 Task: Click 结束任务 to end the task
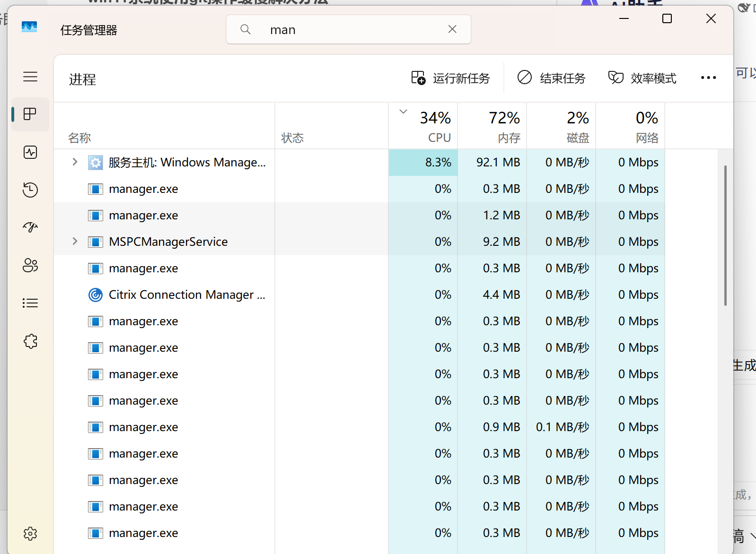pos(551,78)
